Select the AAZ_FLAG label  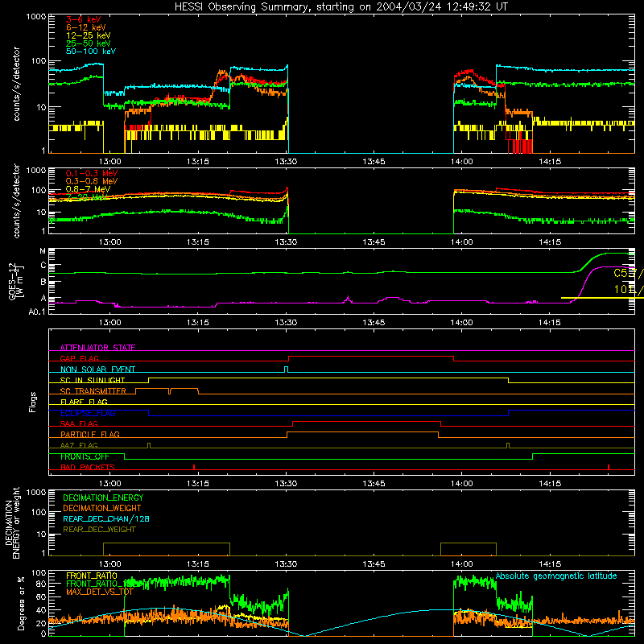(79, 445)
